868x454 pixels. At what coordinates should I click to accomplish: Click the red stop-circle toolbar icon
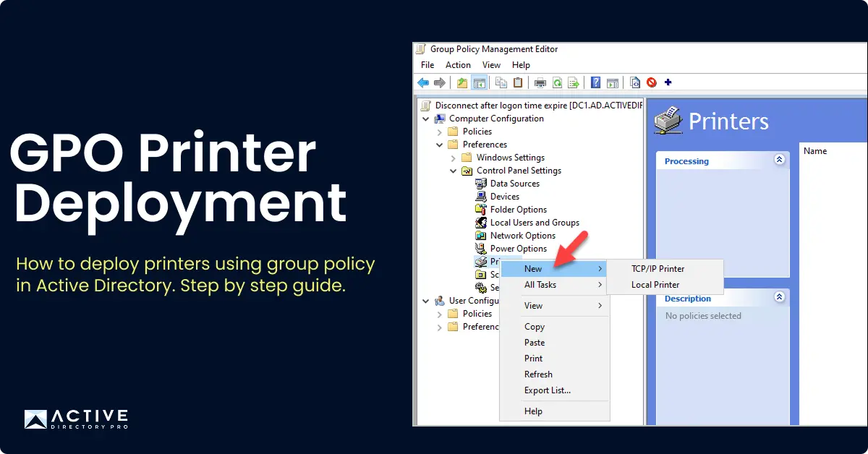click(652, 83)
